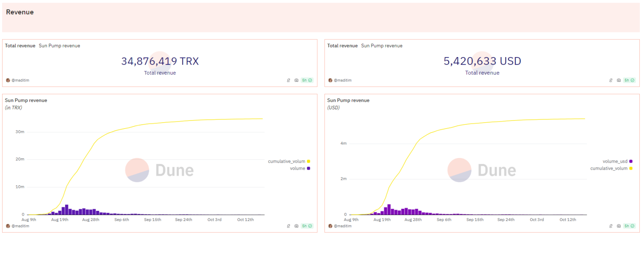This screenshot has width=644, height=255.
Task: Hide the volume series in TRX chart legend
Action: (298, 168)
